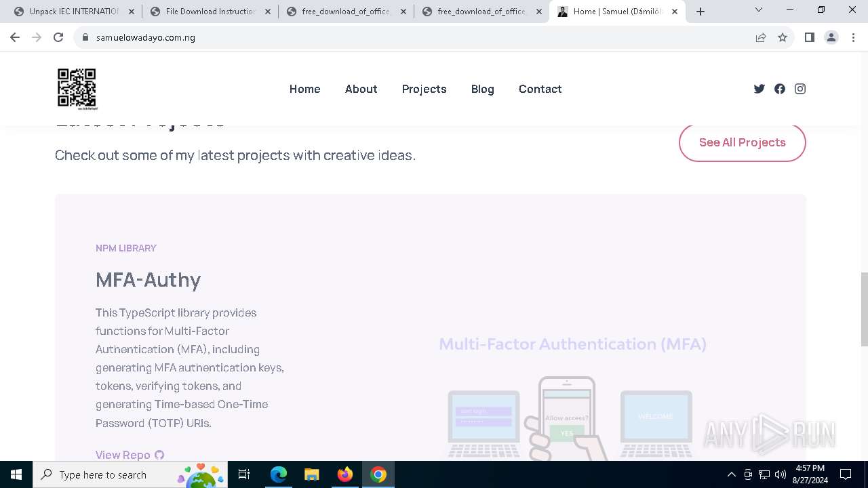
Task: Open a new browser tab
Action: tap(701, 12)
